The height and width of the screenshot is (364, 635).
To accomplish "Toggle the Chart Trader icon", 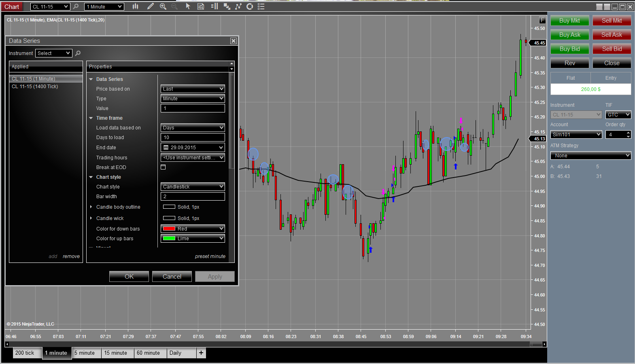I will [x=214, y=6].
